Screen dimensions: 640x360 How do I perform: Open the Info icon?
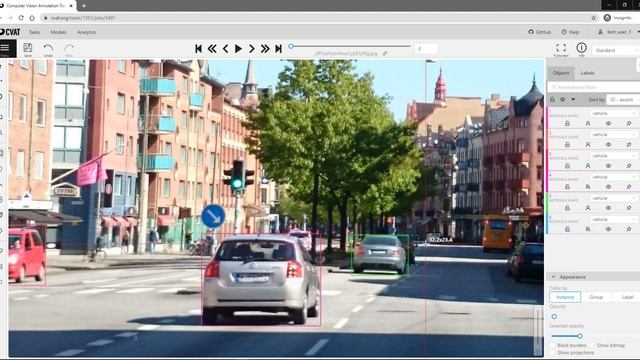581,49
